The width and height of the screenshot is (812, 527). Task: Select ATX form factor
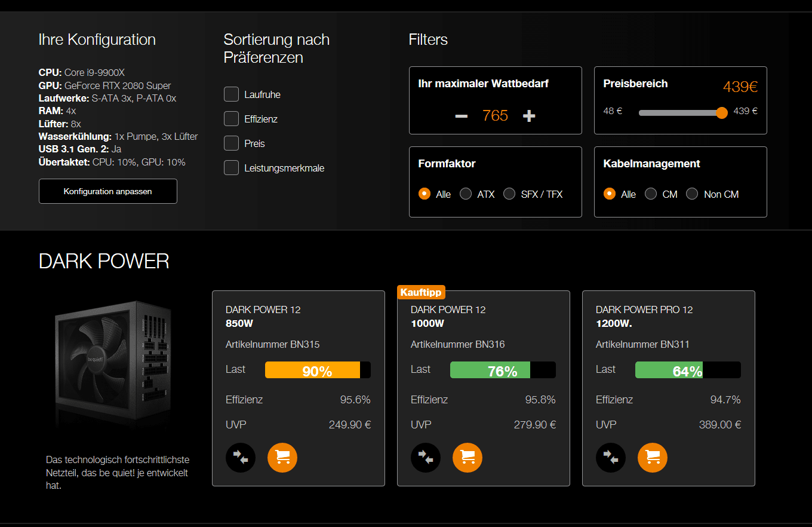click(466, 194)
